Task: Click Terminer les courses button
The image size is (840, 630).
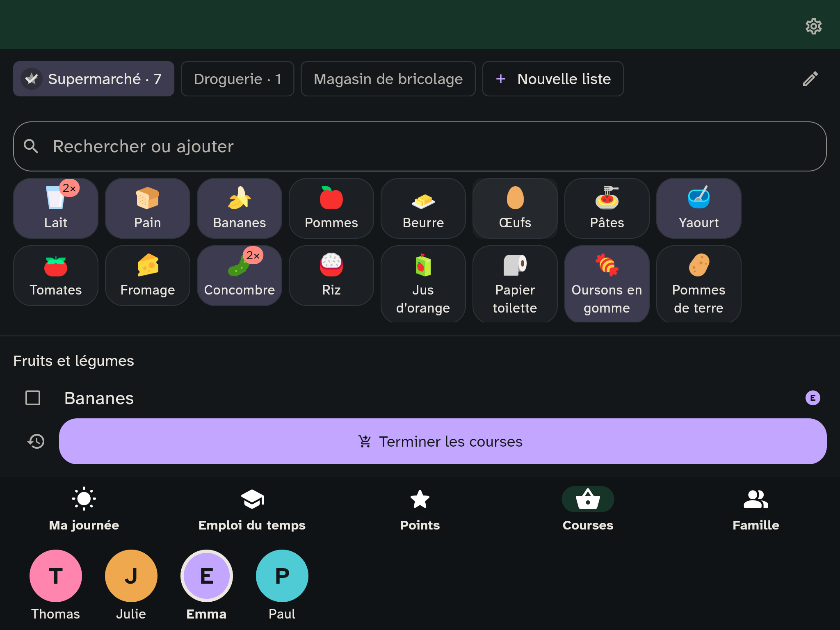Action: pos(443,441)
